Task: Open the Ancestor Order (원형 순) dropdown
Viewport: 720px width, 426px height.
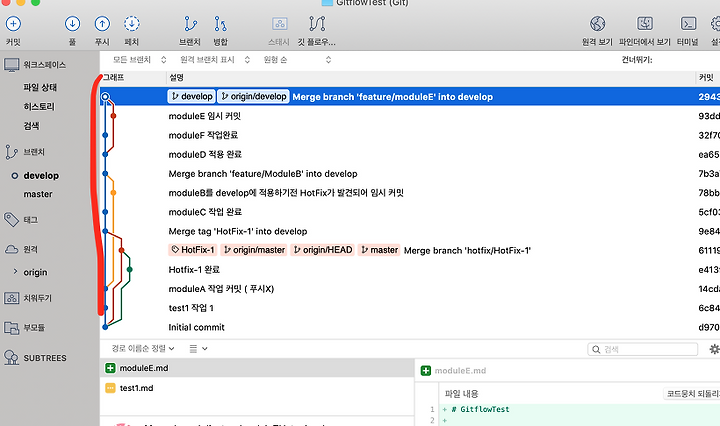Action: click(297, 60)
